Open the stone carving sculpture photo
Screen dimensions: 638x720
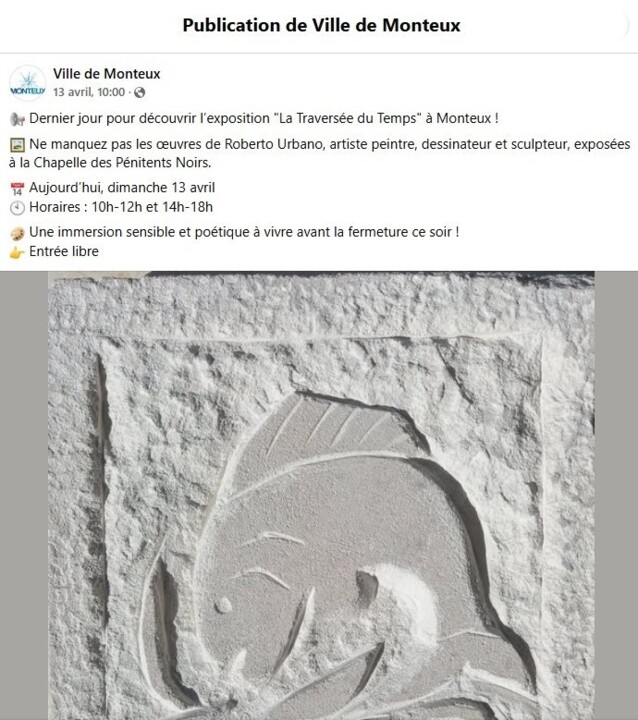[x=321, y=495]
